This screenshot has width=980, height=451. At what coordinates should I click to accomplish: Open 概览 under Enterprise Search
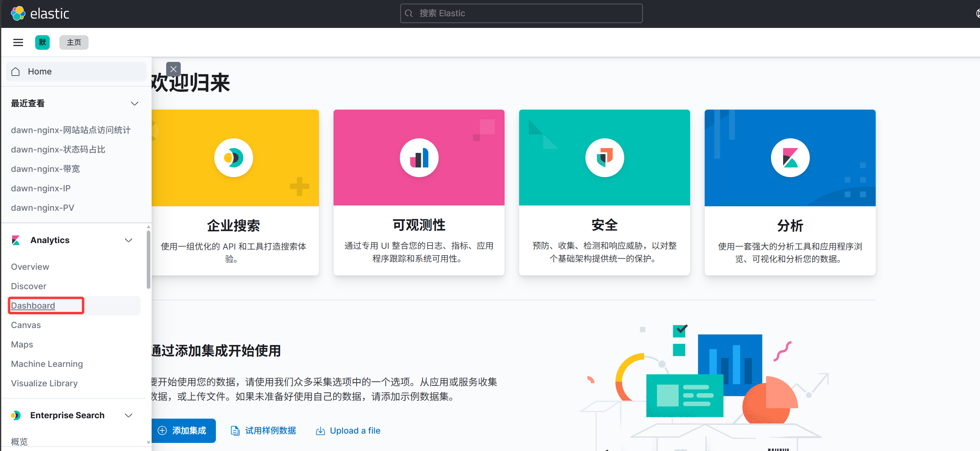(x=19, y=441)
